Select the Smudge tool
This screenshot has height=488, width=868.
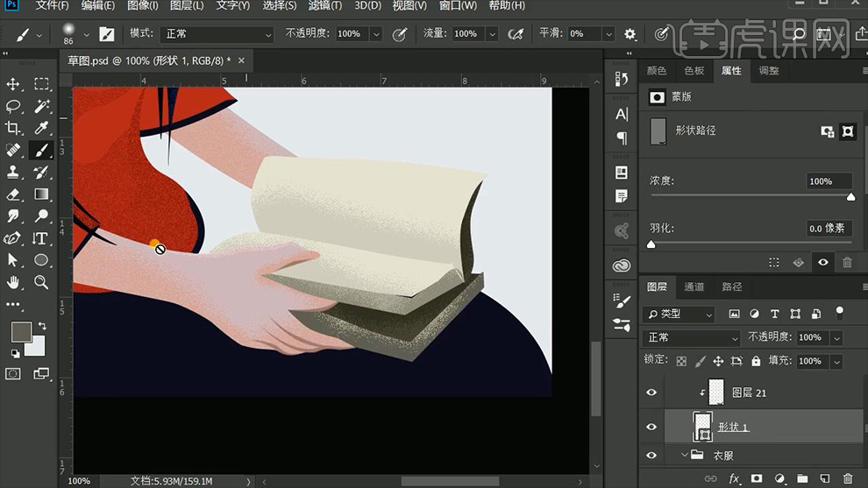[13, 216]
